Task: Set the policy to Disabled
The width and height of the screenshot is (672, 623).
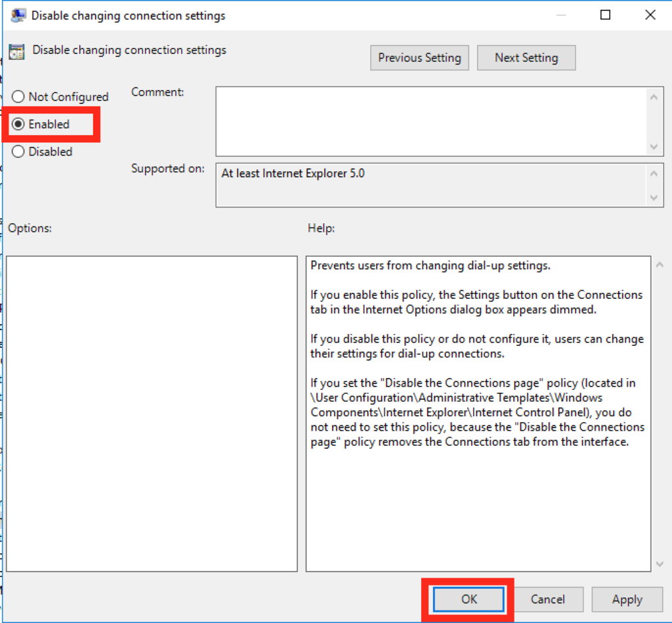Action: [x=18, y=152]
